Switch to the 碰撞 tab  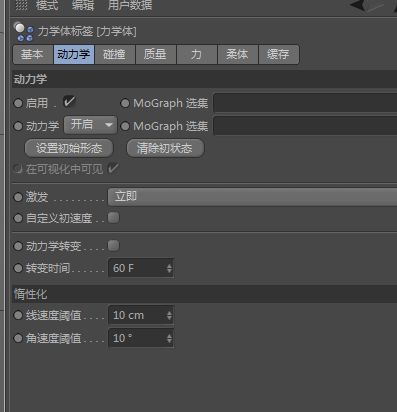pos(115,54)
